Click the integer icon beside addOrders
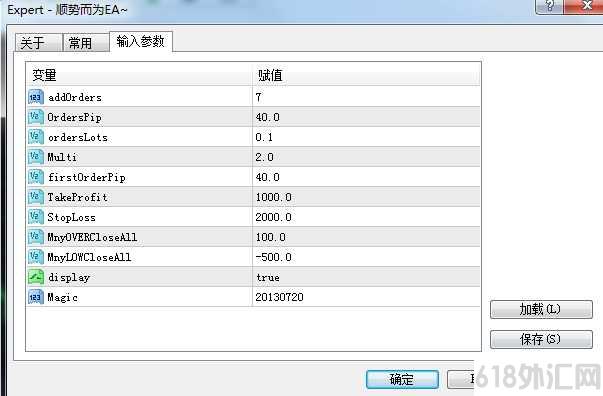Image resolution: width=603 pixels, height=396 pixels. click(x=36, y=97)
